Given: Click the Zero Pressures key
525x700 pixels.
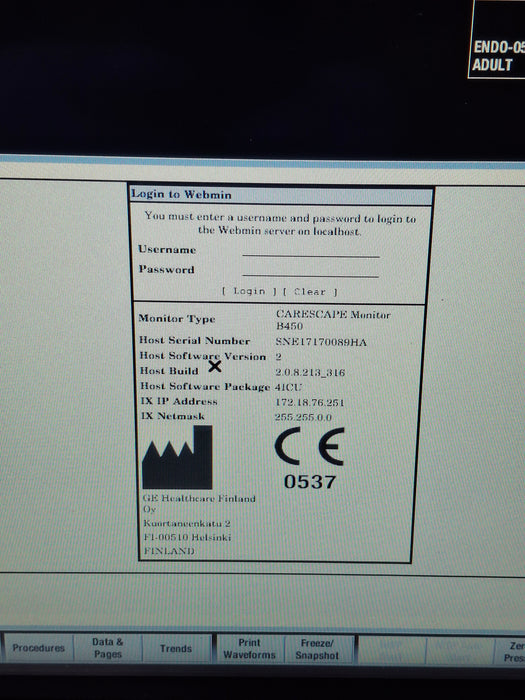Looking at the screenshot, I should [x=510, y=652].
